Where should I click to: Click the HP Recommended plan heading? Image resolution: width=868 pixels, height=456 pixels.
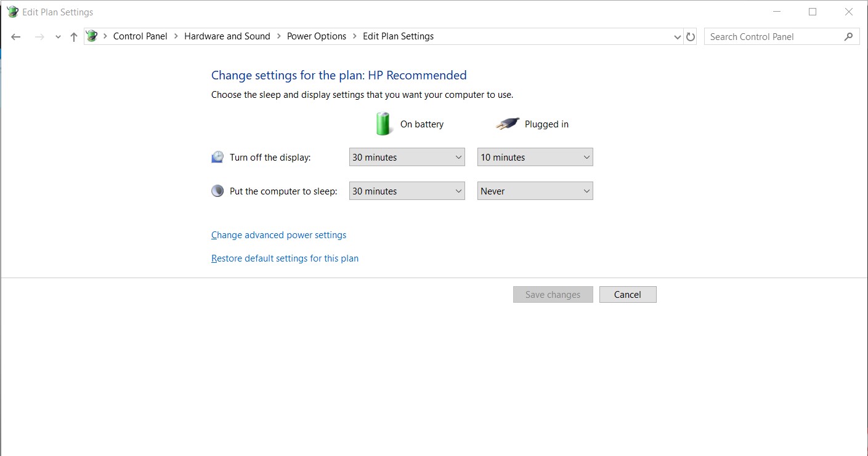[339, 75]
